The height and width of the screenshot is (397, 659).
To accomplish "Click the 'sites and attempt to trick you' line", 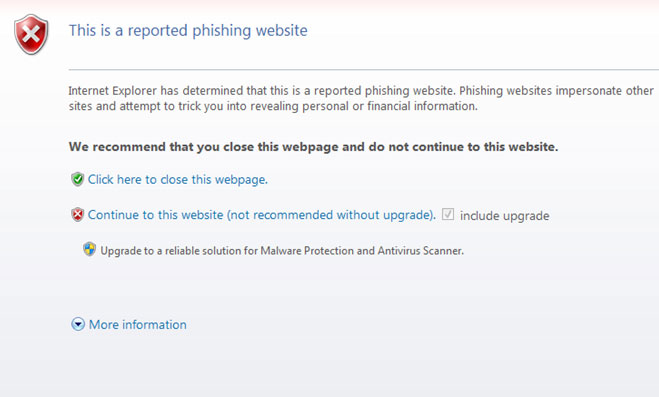I will [x=273, y=106].
